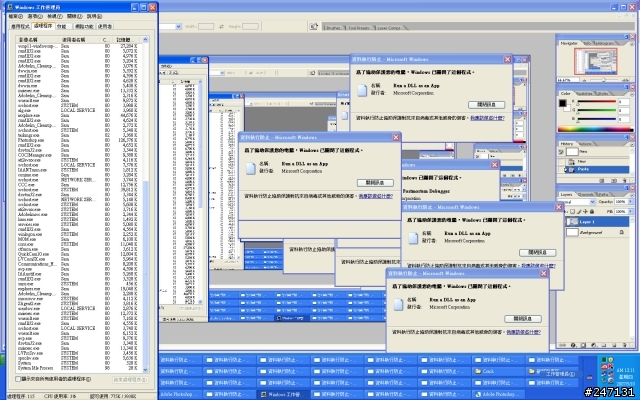This screenshot has width=640, height=400.
Task: Pick a color from the spectrum ramp
Action: [x=596, y=129]
